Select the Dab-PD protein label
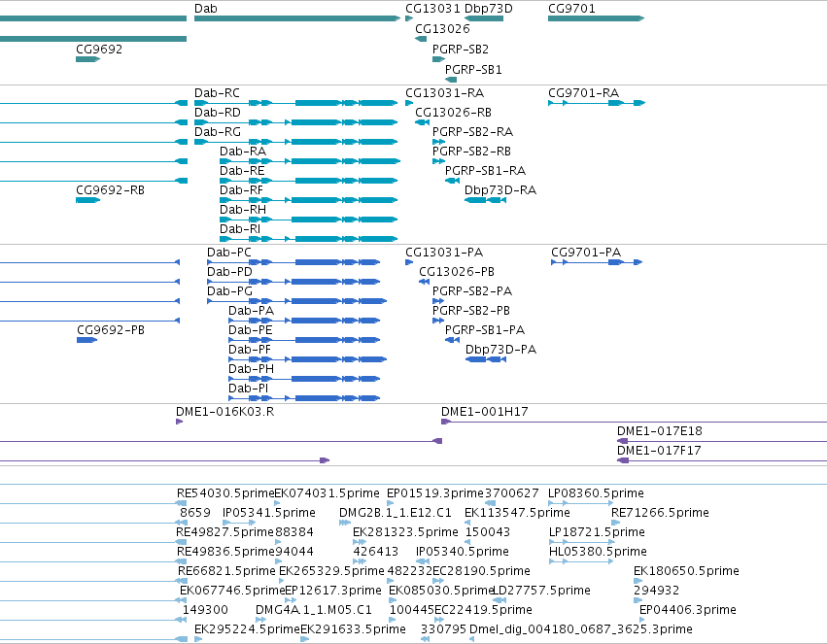The width and height of the screenshot is (827, 644). (x=229, y=272)
